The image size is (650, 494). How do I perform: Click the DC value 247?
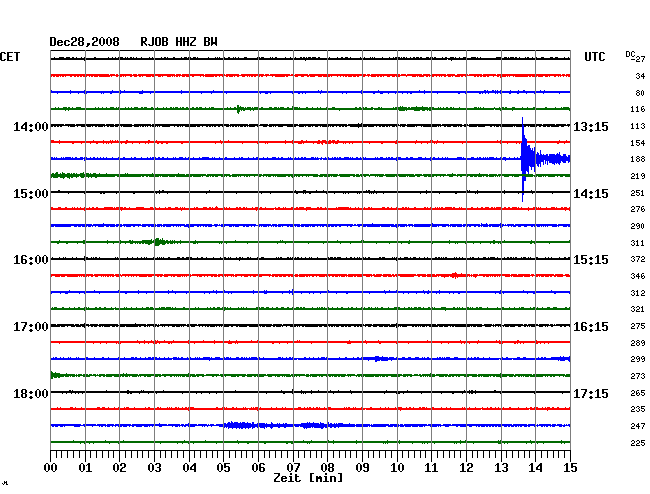point(638,426)
